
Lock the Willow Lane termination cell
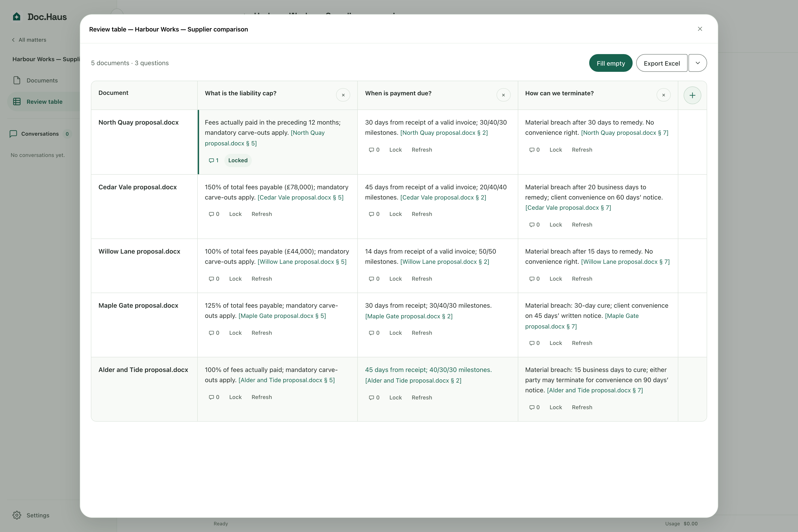tap(555, 279)
